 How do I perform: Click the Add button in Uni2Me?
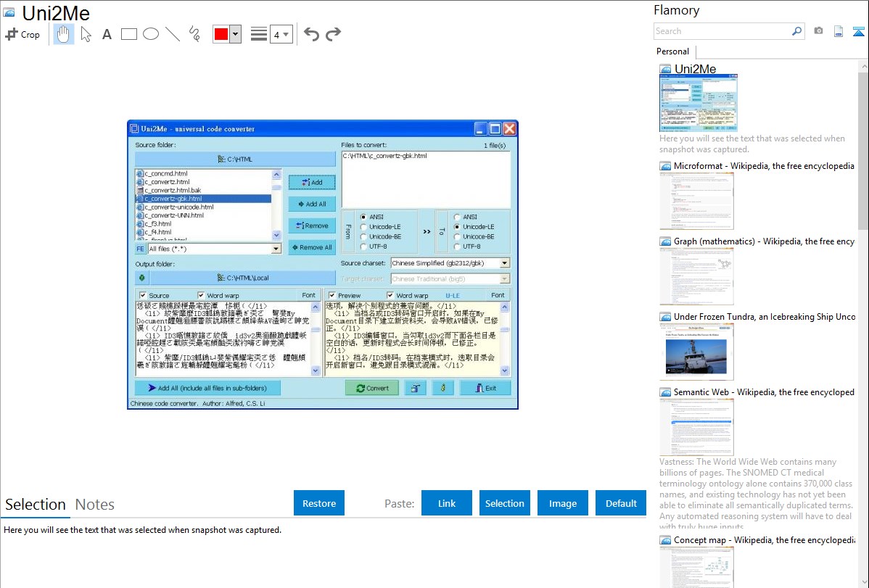point(312,182)
